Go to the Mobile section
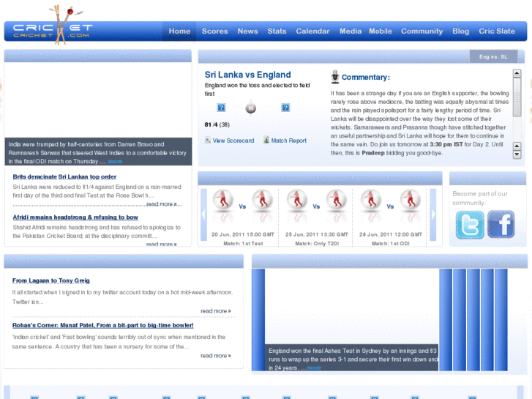The width and height of the screenshot is (532, 399). (x=381, y=31)
